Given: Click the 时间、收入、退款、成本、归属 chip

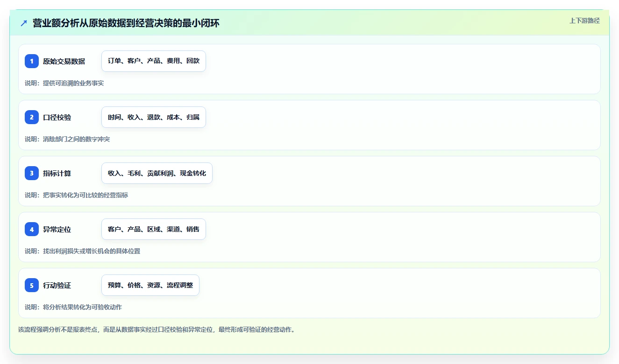Looking at the screenshot, I should [x=154, y=117].
